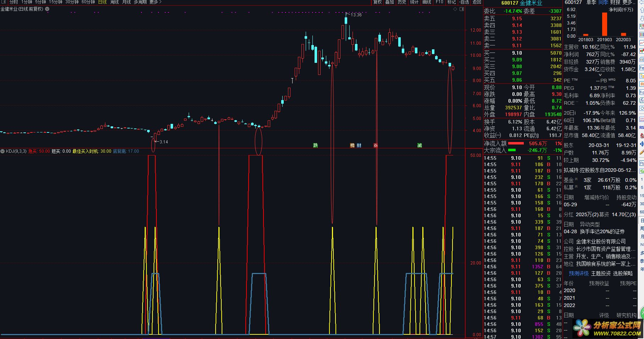Click the 标记 mark button
644x339 pixels.
click(x=451, y=2)
